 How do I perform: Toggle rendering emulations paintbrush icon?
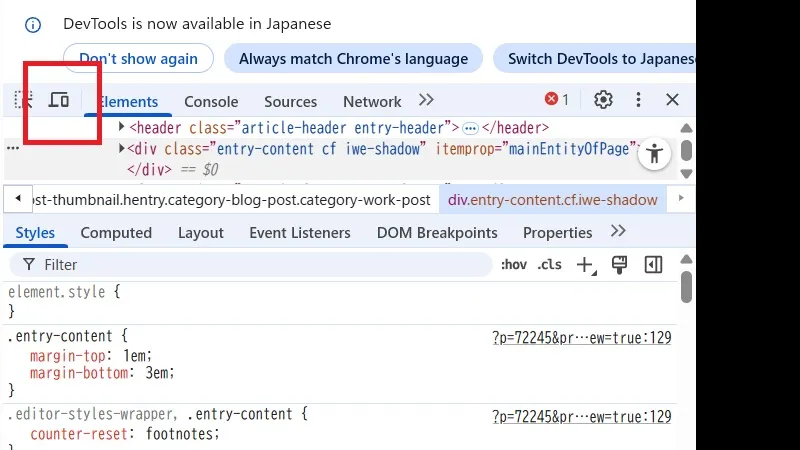coord(619,265)
